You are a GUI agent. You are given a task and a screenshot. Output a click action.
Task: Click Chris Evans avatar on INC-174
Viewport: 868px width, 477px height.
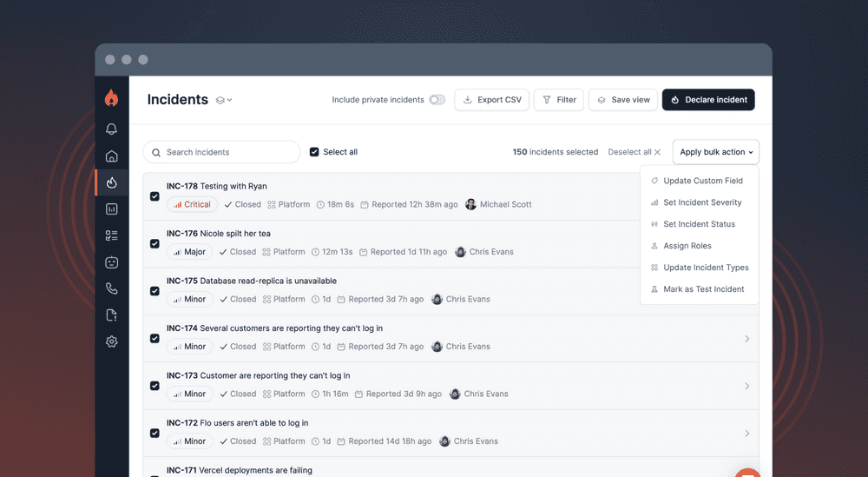coord(437,347)
